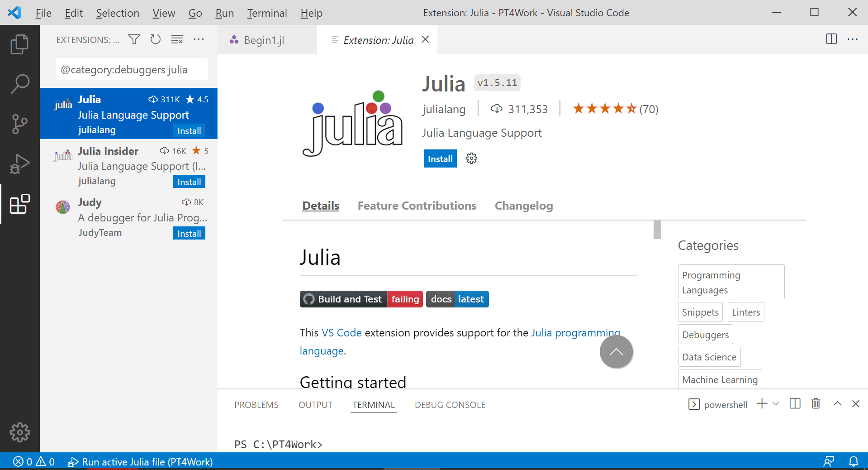
Task: Open the feedback icon in status bar
Action: coord(829,461)
